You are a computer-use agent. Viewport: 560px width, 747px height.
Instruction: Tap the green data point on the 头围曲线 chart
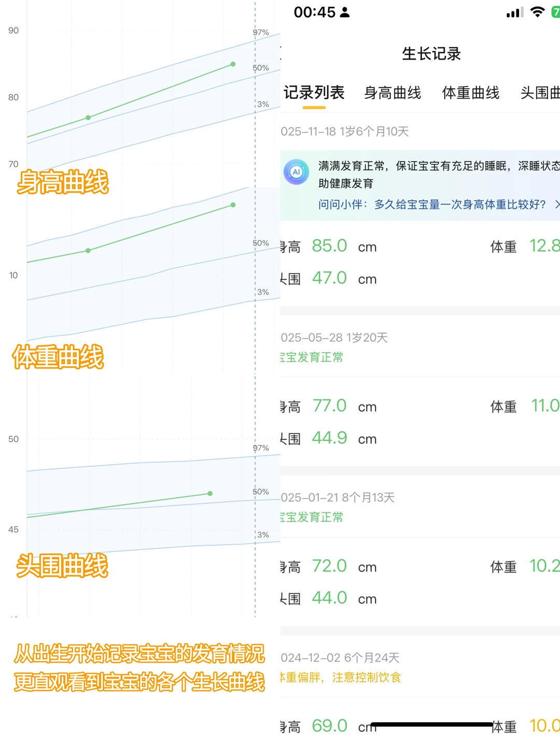(x=209, y=493)
